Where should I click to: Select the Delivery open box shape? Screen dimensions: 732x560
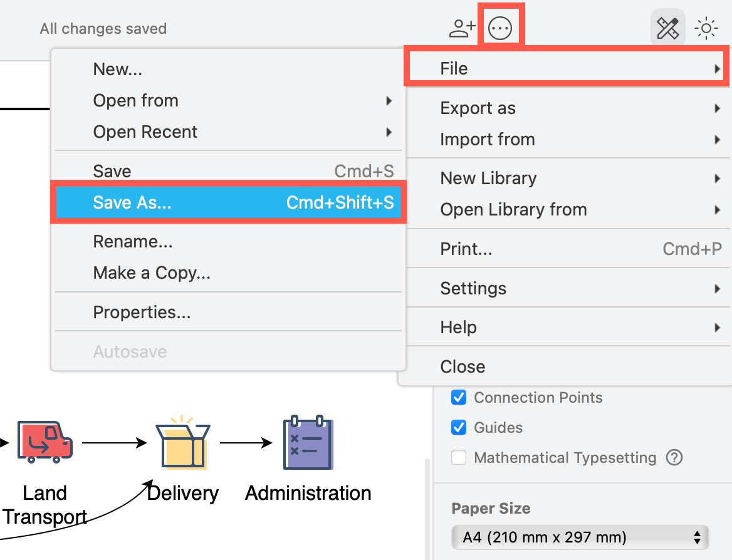[182, 442]
